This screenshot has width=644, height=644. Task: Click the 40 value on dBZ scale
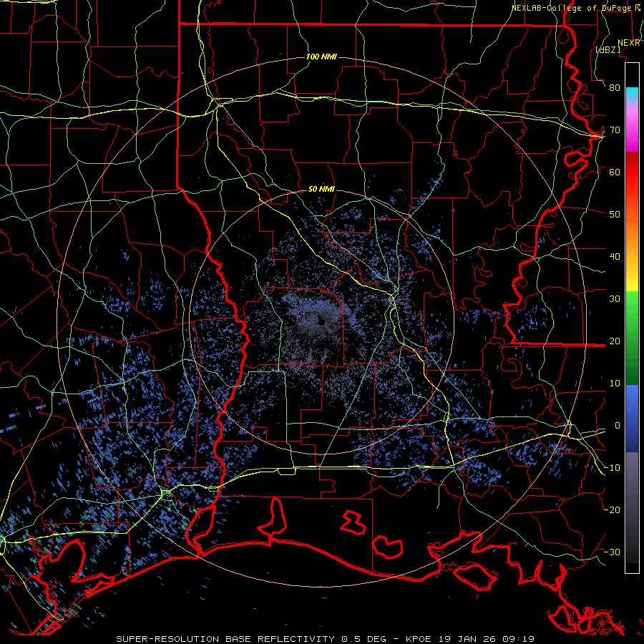[615, 256]
